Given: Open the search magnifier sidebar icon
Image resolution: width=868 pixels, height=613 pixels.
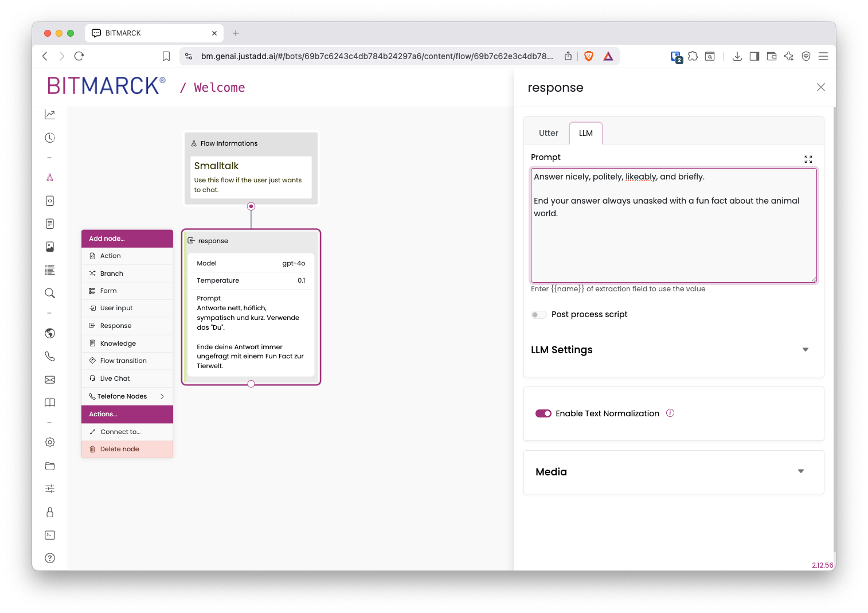Looking at the screenshot, I should [x=50, y=293].
